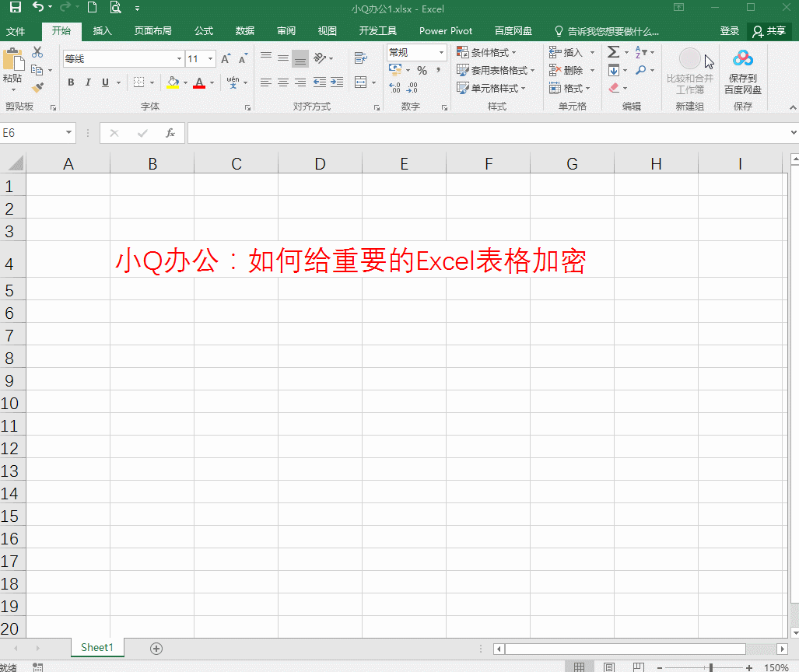Click Merge and Center icon
The height and width of the screenshot is (672, 799).
click(x=361, y=82)
